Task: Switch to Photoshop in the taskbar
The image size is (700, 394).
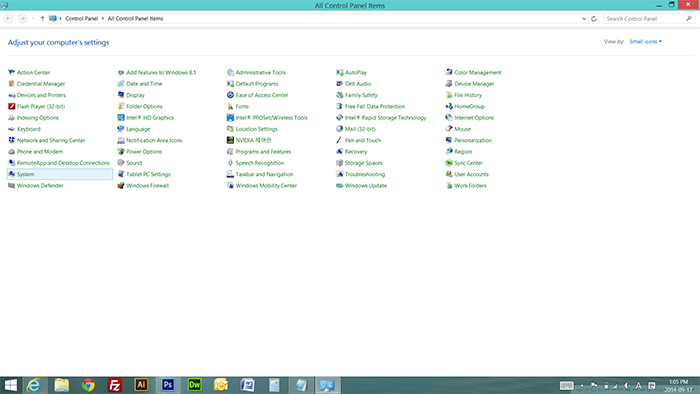Action: pos(168,385)
